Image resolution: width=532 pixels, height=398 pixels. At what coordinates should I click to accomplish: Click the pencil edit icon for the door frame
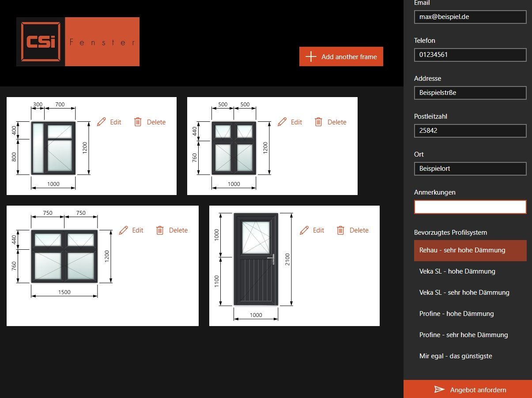[304, 230]
